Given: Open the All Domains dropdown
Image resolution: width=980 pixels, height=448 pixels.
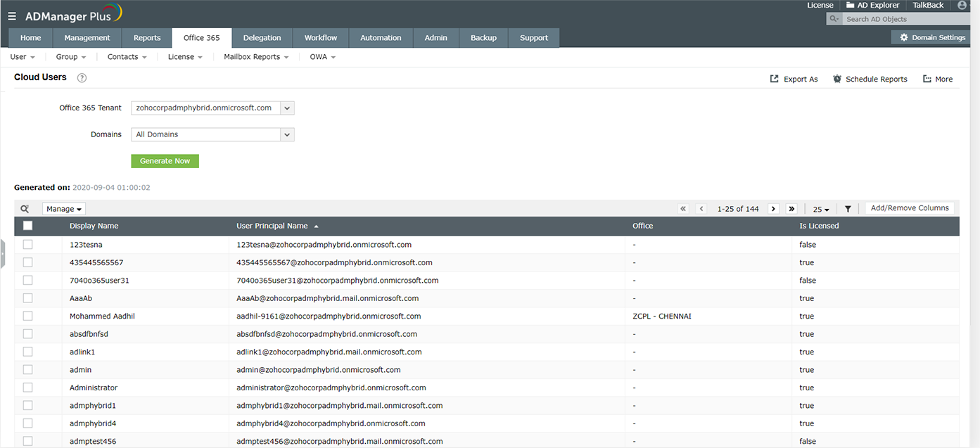Looking at the screenshot, I should pyautogui.click(x=286, y=134).
